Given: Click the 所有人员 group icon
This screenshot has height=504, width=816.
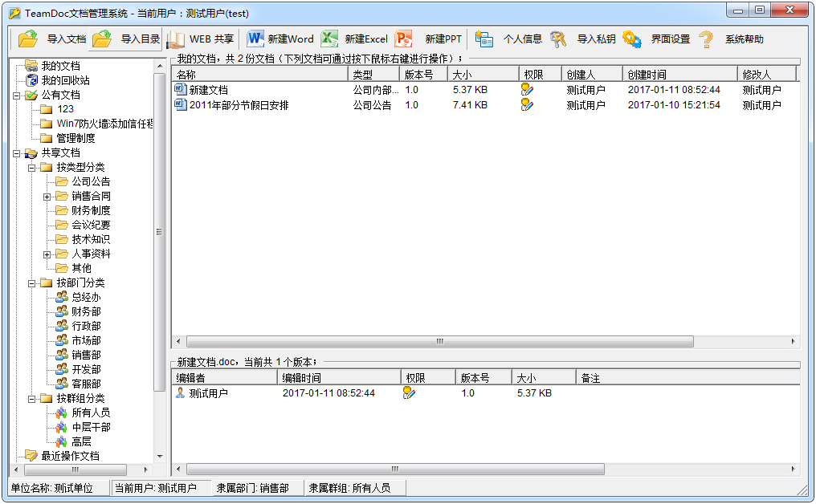Looking at the screenshot, I should pyautogui.click(x=62, y=413).
